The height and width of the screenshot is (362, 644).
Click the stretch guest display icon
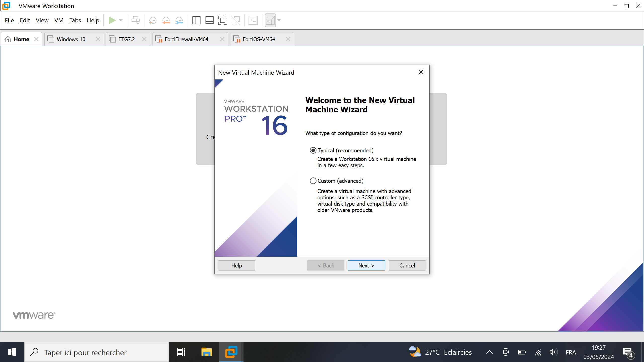pyautogui.click(x=270, y=20)
